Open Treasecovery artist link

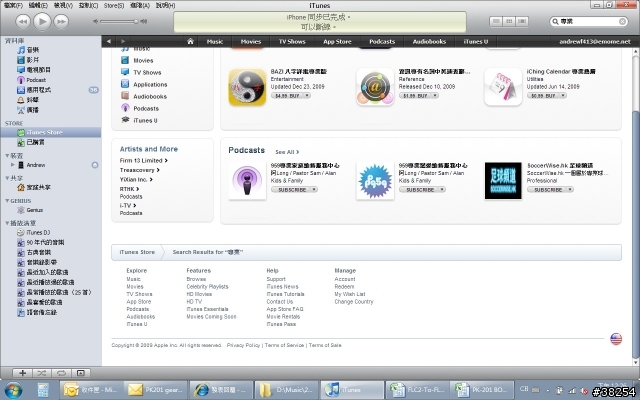coord(139,170)
